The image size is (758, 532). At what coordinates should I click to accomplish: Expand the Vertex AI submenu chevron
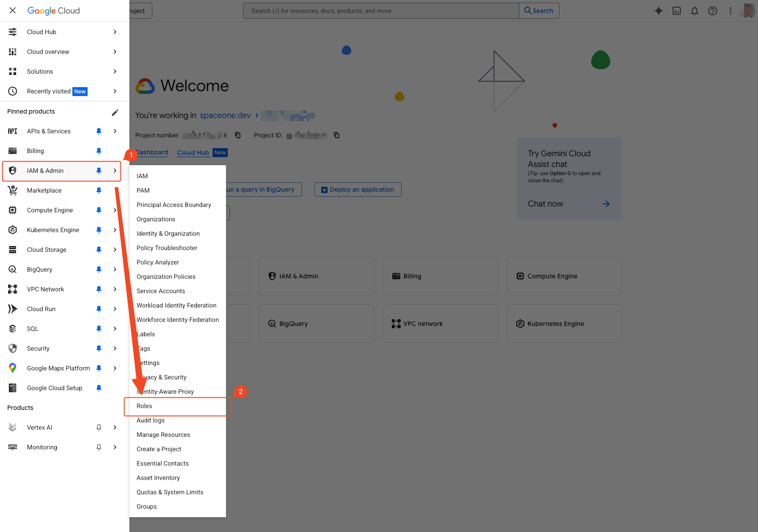pos(115,427)
